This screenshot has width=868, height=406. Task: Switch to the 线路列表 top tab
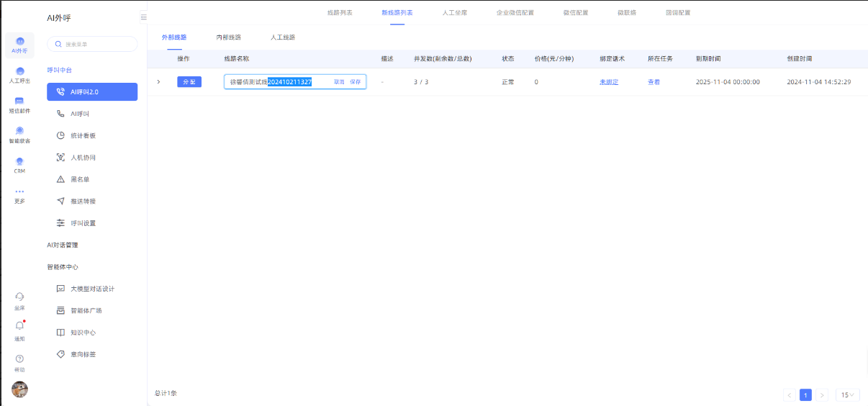[340, 13]
